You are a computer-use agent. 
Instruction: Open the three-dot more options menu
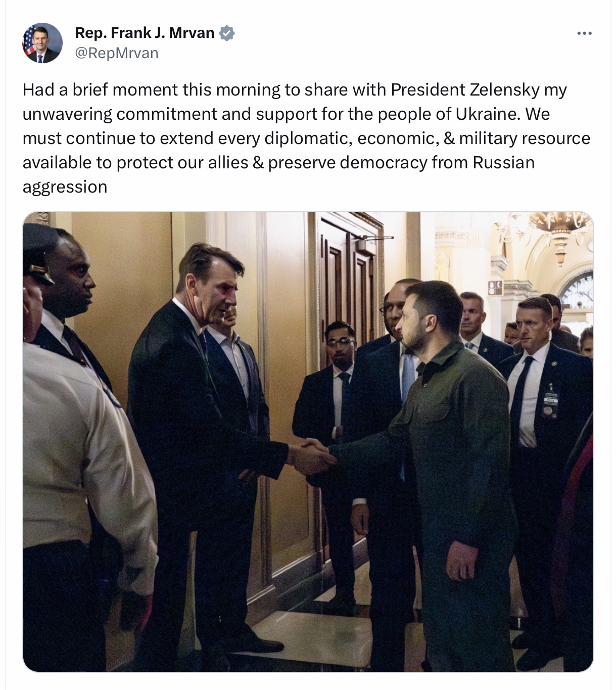pos(584,33)
